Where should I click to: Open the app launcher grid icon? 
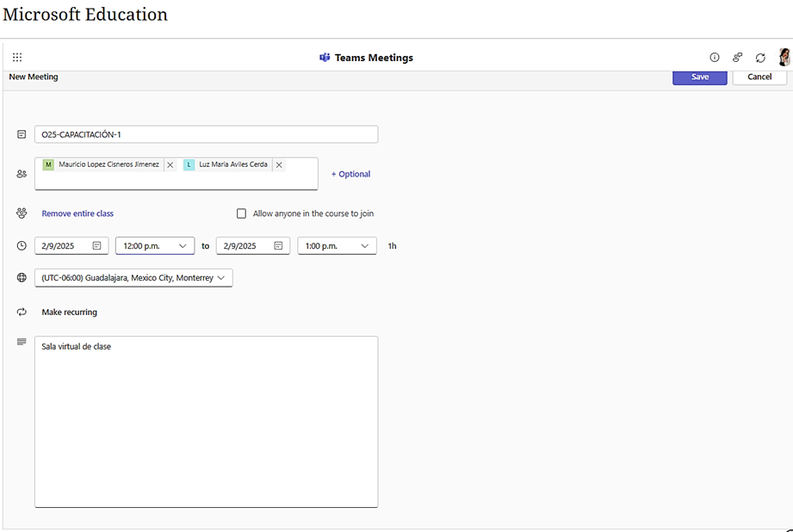(x=17, y=57)
